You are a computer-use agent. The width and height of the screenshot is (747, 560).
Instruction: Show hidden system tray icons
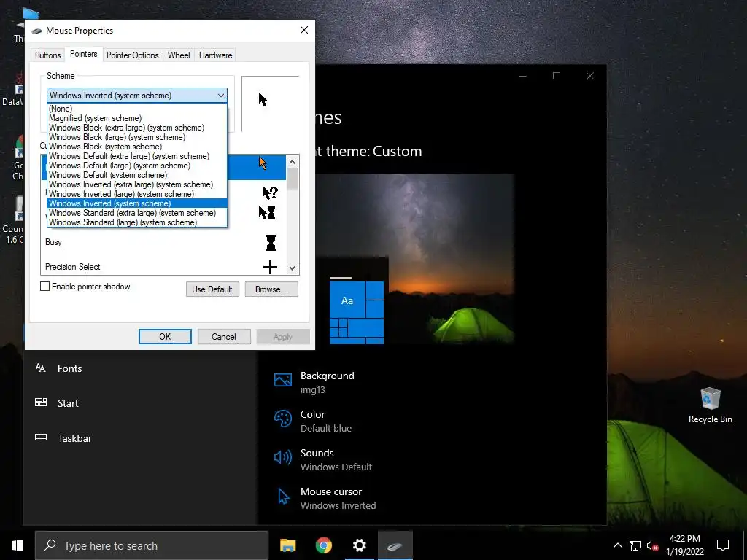pyautogui.click(x=617, y=545)
